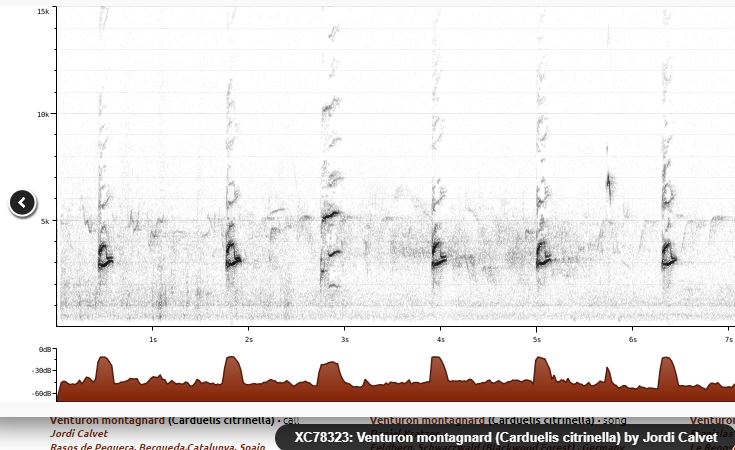Open the Jordi Calvet recordist link

pos(79,434)
